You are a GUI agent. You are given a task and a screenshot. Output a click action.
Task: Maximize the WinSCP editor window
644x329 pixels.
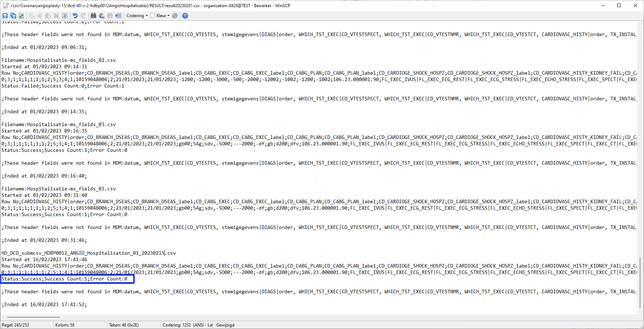click(x=619, y=5)
